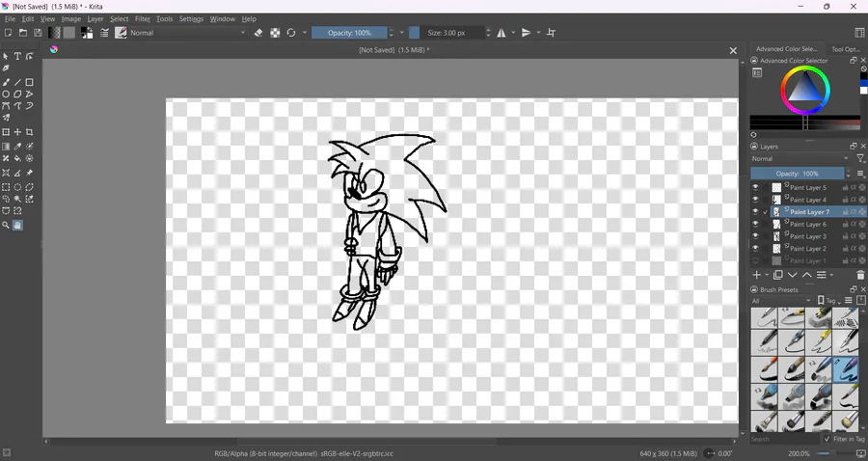Select the Calligraphy tool
868x461 pixels.
click(x=6, y=68)
